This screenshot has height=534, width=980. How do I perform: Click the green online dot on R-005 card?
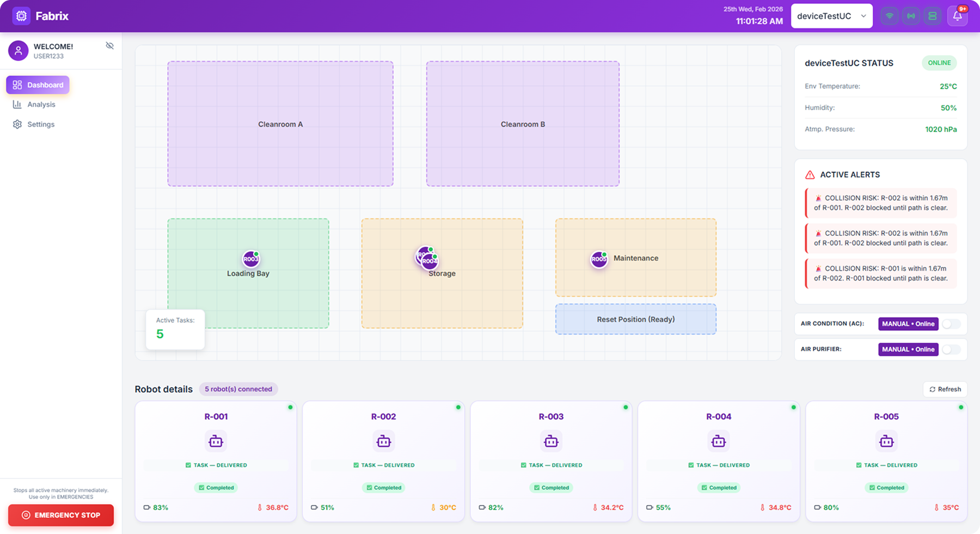click(961, 407)
